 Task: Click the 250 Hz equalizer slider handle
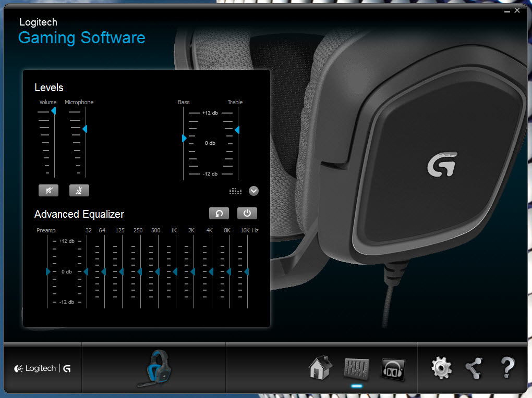(139, 271)
